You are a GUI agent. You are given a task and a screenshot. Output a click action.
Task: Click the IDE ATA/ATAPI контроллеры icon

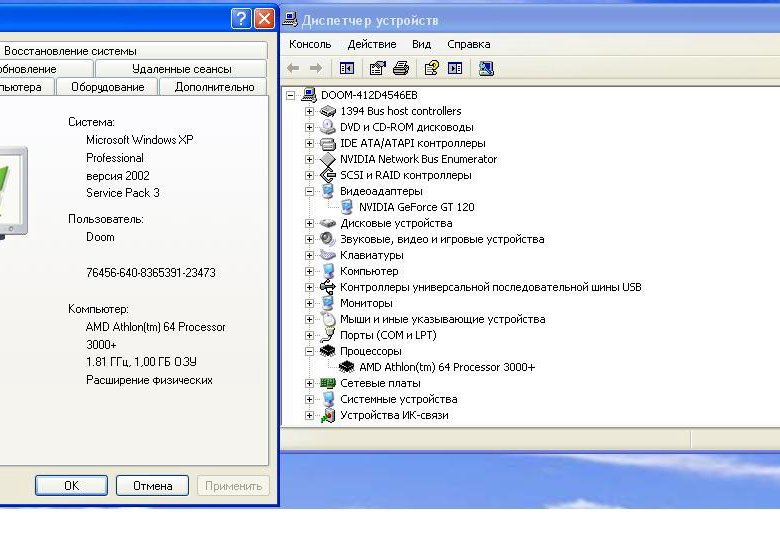(328, 143)
